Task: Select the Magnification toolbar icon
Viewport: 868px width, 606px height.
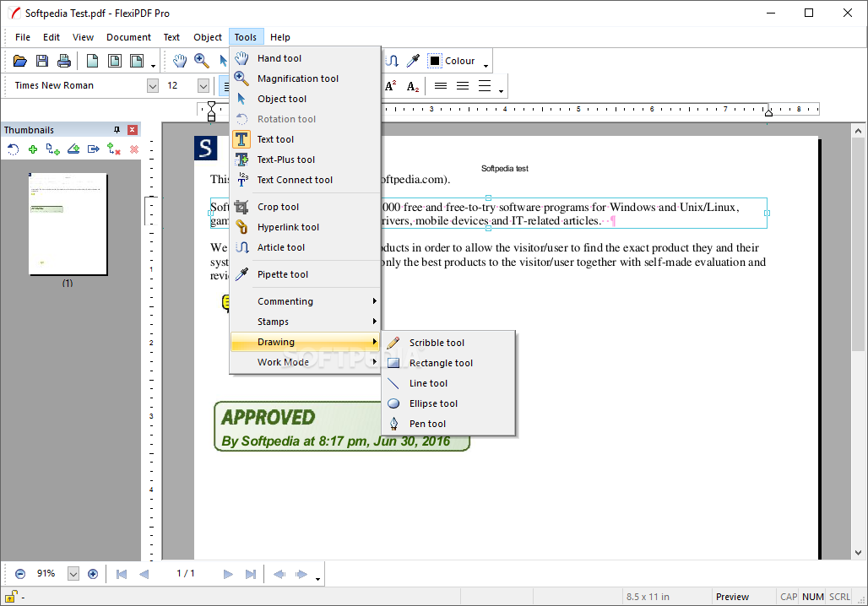Action: [x=202, y=61]
